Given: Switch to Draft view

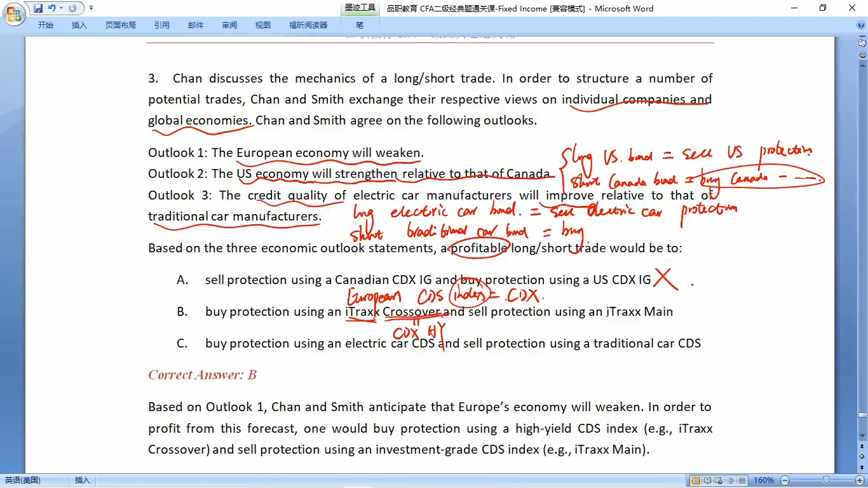Looking at the screenshot, I should tap(742, 480).
